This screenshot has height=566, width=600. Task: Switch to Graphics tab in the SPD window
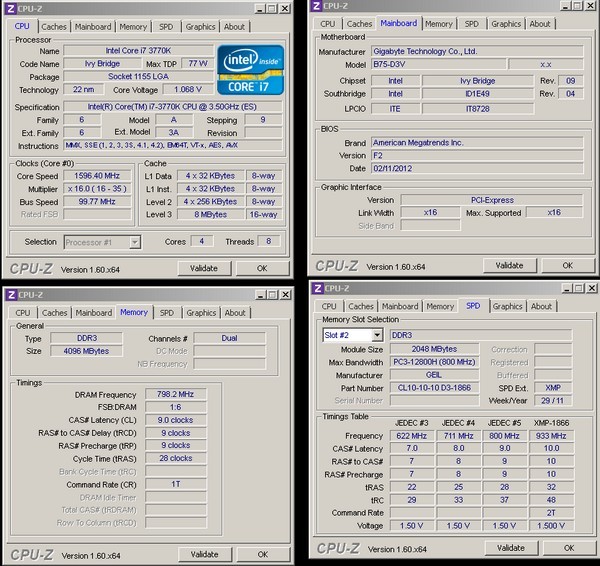pyautogui.click(x=508, y=306)
